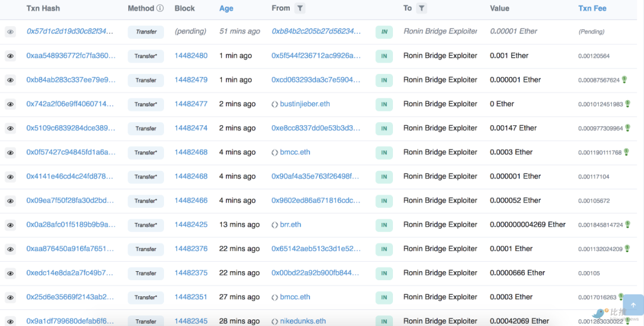Click the value 0.0000666 Ether
Image resolution: width=644 pixels, height=326 pixels.
pos(518,272)
